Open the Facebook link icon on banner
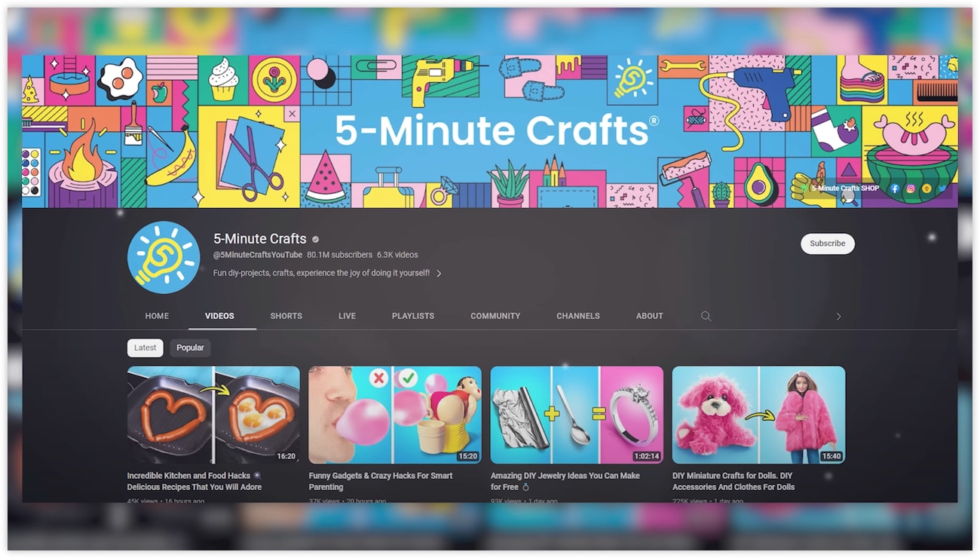The image size is (980, 558). point(895,189)
